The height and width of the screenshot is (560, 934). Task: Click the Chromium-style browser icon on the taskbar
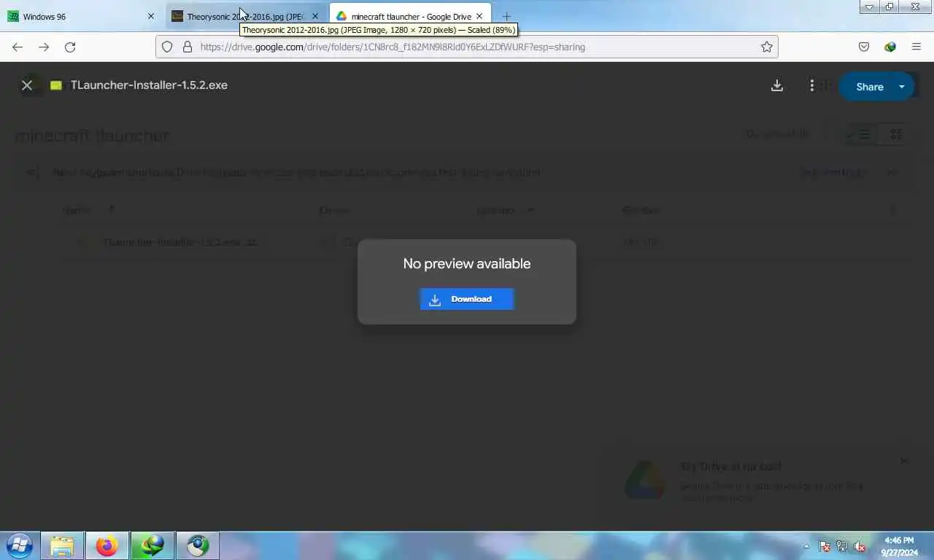coord(197,545)
